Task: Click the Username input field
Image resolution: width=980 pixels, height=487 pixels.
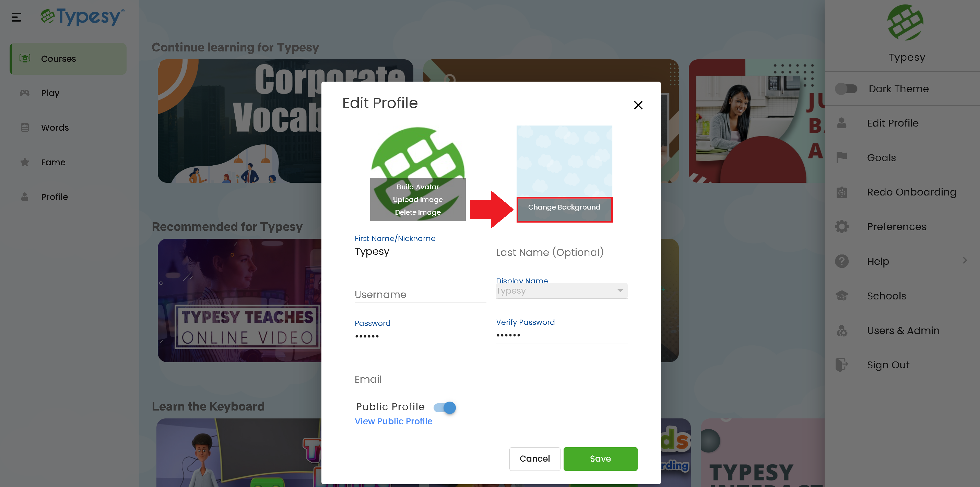Action: click(421, 295)
